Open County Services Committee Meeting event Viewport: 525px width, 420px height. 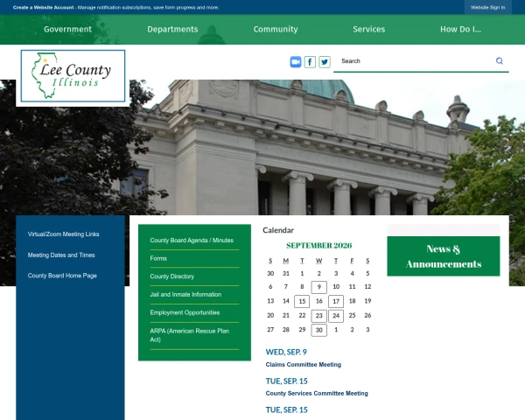(x=317, y=393)
